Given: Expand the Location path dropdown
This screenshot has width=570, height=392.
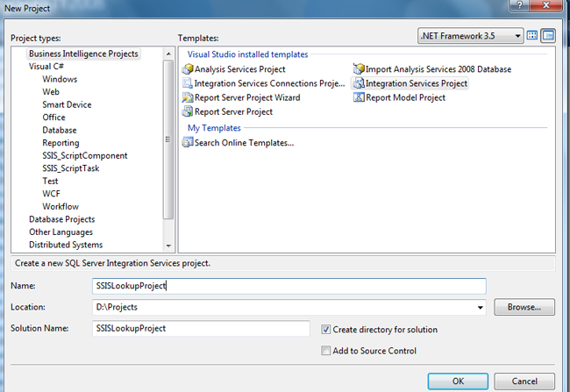Looking at the screenshot, I should 480,308.
